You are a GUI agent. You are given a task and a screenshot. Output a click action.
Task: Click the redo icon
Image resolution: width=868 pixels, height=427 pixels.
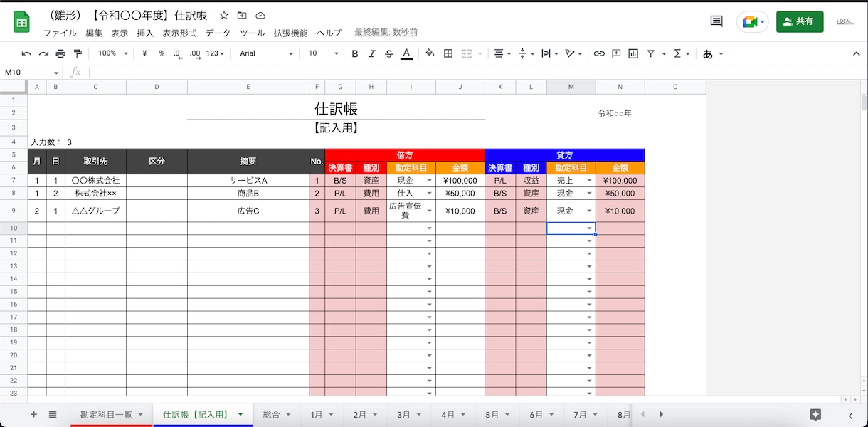pos(43,53)
